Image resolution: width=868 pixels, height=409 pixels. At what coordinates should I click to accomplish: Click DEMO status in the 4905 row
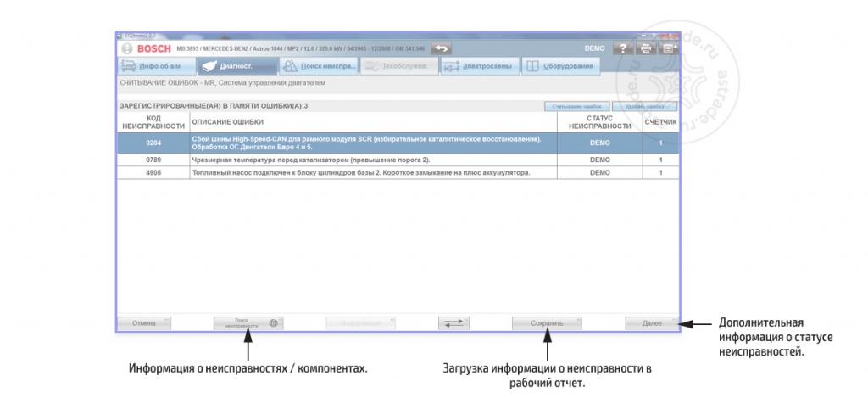point(599,172)
